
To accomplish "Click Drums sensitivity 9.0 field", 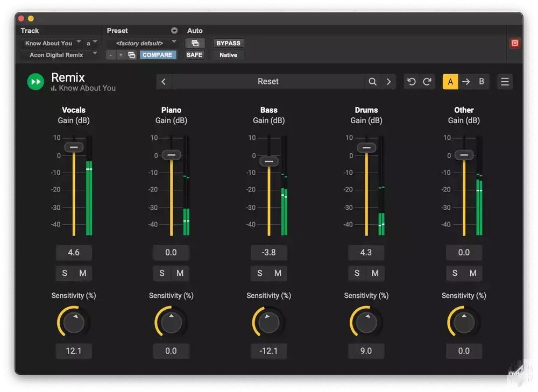I will tap(366, 351).
